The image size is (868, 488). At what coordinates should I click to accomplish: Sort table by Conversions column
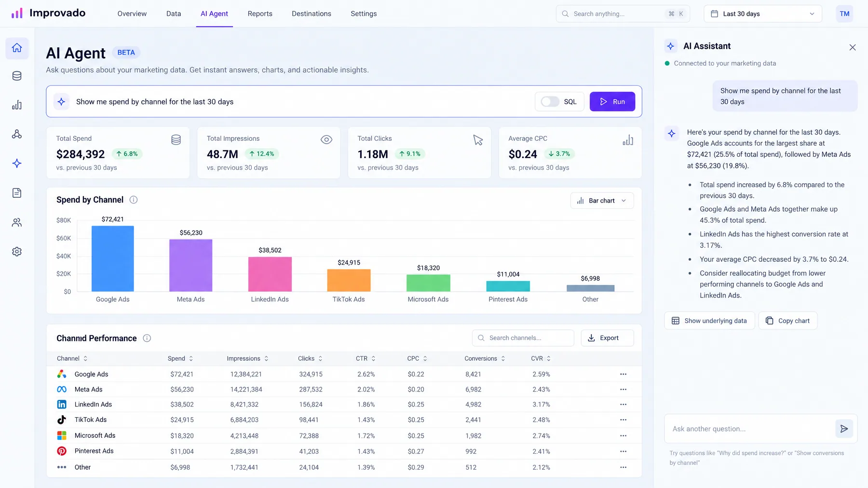485,358
